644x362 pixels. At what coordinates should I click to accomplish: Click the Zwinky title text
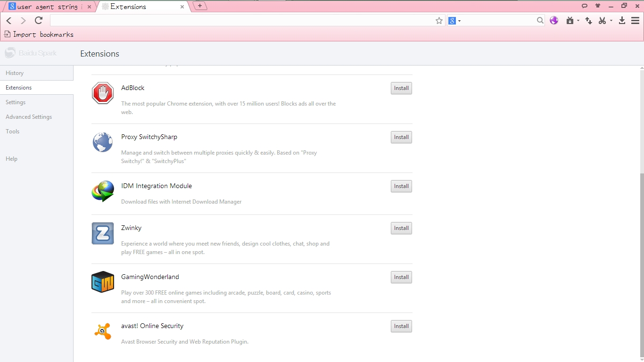(x=131, y=228)
